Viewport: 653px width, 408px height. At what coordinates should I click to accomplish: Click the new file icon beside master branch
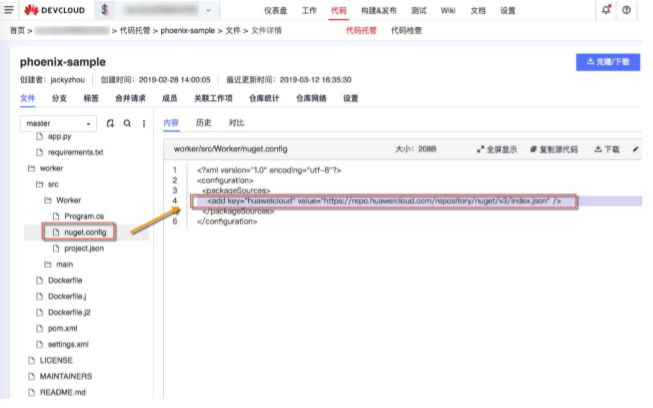coord(110,123)
